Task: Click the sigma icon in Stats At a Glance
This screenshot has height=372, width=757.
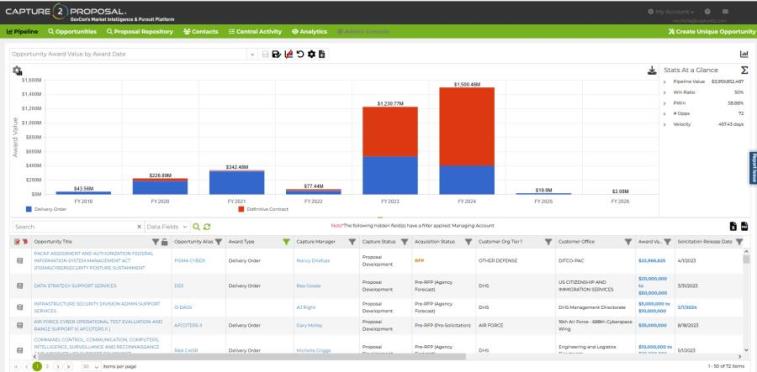Action: pos(744,70)
